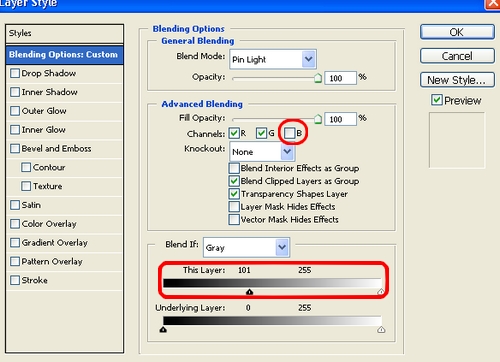Open the Satin settings label

31,205
